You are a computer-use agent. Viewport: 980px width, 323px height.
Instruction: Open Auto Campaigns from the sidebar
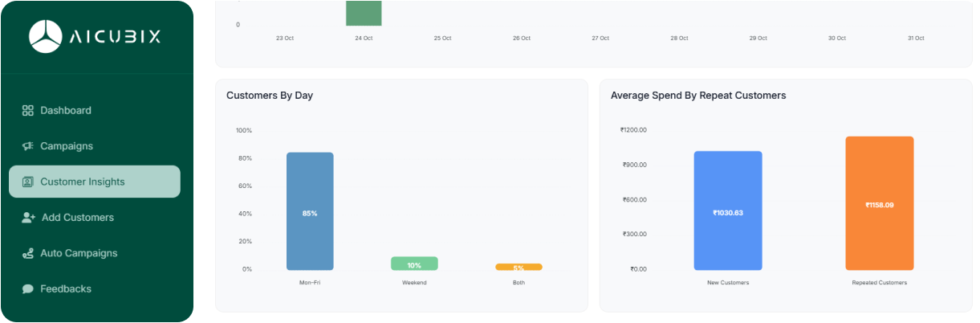(79, 253)
